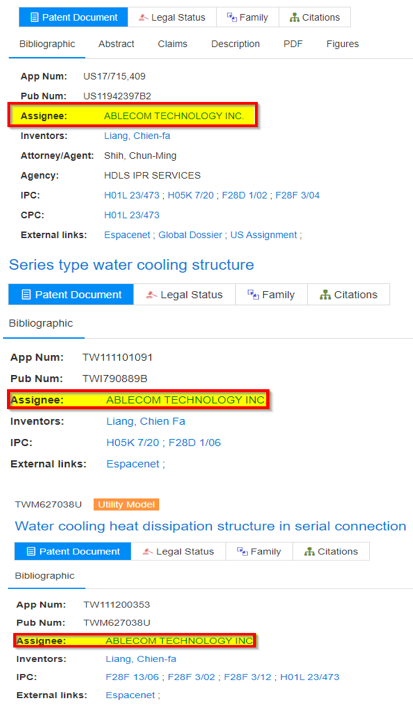Switch to the Abstract sub-tab
Screen dimensions: 413x705
116,44
